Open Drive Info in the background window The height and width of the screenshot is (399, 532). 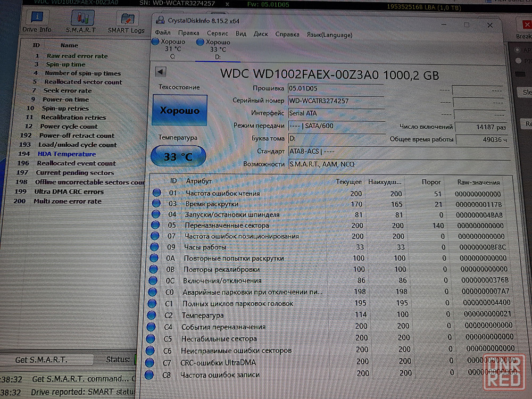click(37, 22)
